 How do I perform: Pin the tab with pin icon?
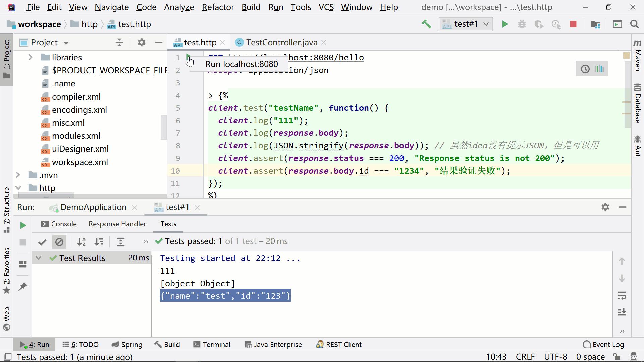point(23,287)
